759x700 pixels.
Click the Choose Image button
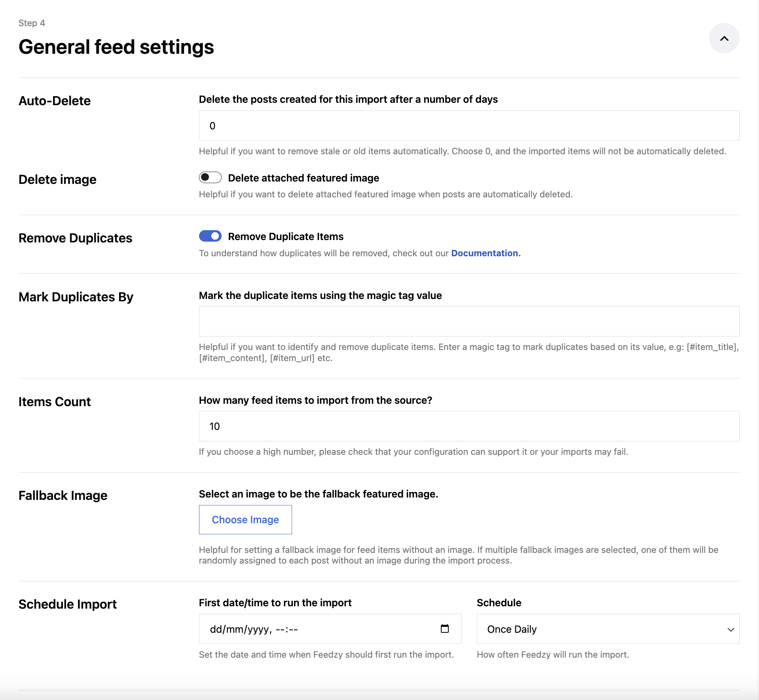(245, 520)
